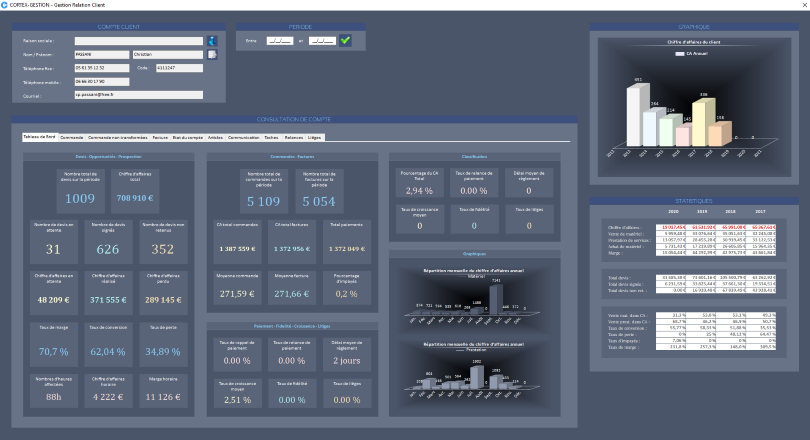The height and width of the screenshot is (440, 810).
Task: Click the realised revenue value 371 555 €
Action: click(108, 300)
